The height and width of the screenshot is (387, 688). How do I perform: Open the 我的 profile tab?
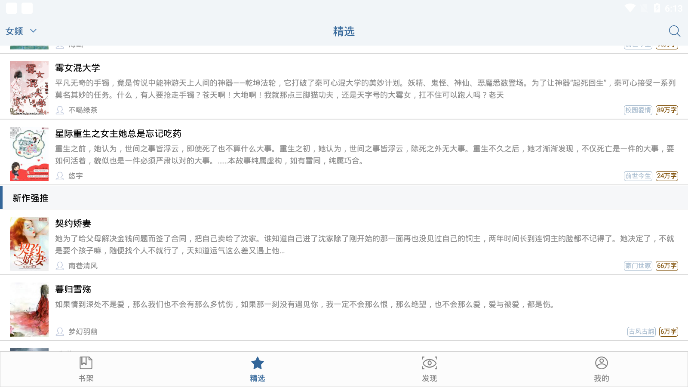pos(601,369)
